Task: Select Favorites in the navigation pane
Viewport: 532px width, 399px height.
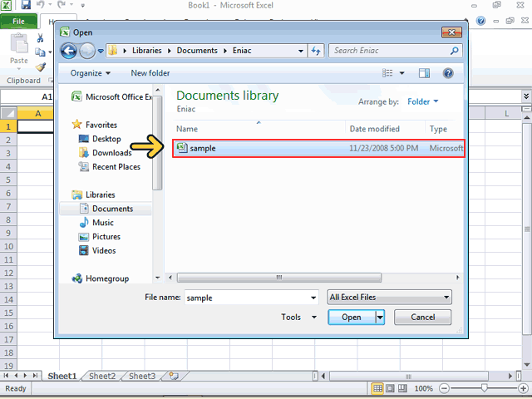Action: [x=94, y=125]
